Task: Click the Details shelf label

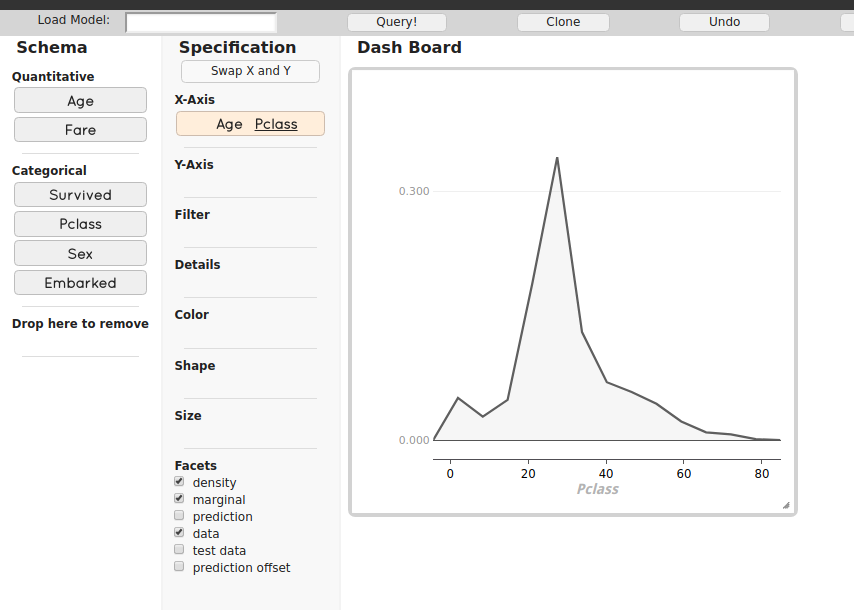Action: [197, 265]
